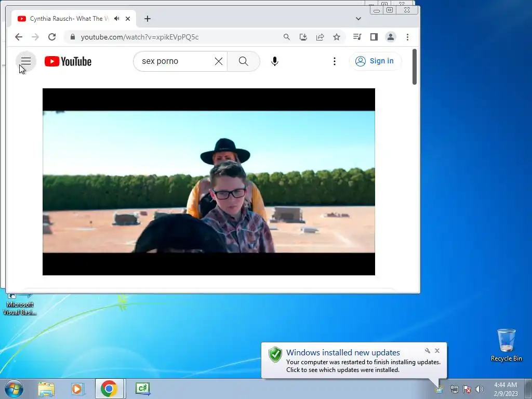Screen dimensions: 532x399
Task: Bookmark this page with the star
Action: point(337,37)
